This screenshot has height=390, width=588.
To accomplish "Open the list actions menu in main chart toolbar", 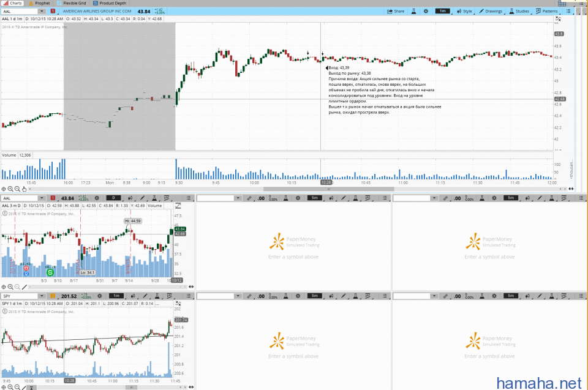I will tap(568, 11).
